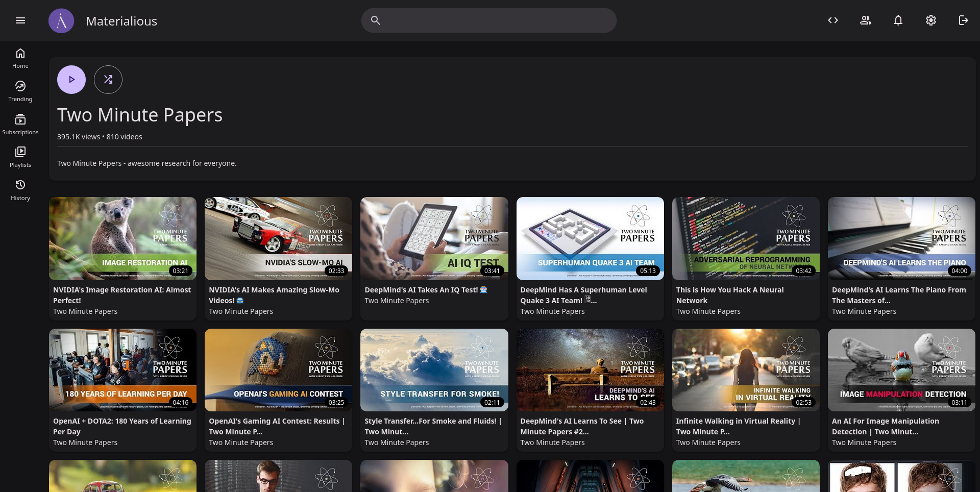The height and width of the screenshot is (492, 980).
Task: Open Superhuman Quake 3 AI Team thumbnail
Action: click(590, 238)
